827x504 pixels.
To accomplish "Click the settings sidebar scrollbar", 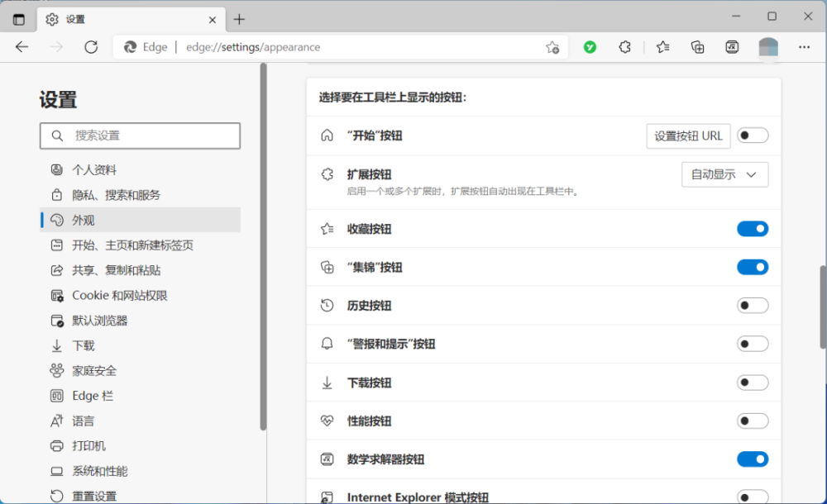I will click(263, 247).
